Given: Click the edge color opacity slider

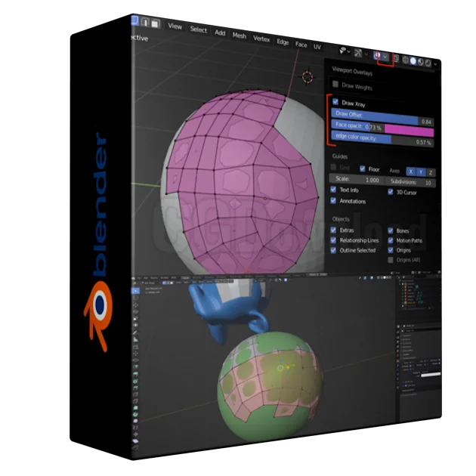Looking at the screenshot, I should click(x=382, y=139).
